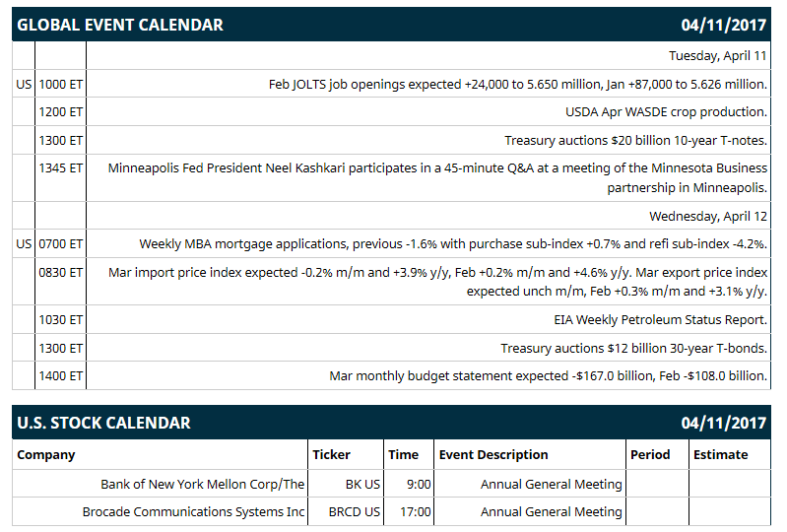Click the Wednesday, April 12 date row
The image size is (787, 532).
(708, 217)
